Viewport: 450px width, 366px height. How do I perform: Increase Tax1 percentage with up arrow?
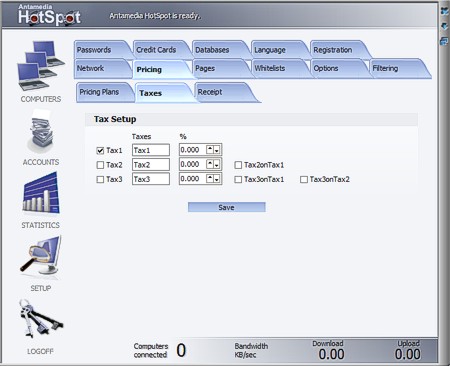[210, 149]
